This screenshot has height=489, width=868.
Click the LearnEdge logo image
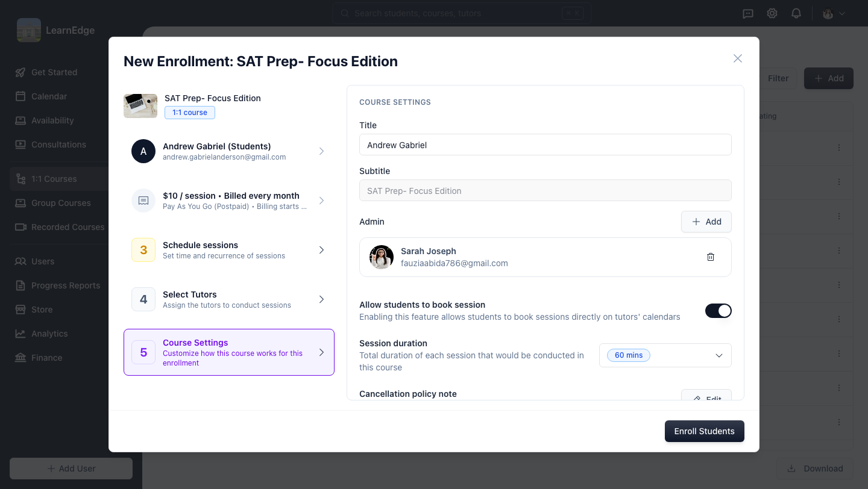click(29, 30)
